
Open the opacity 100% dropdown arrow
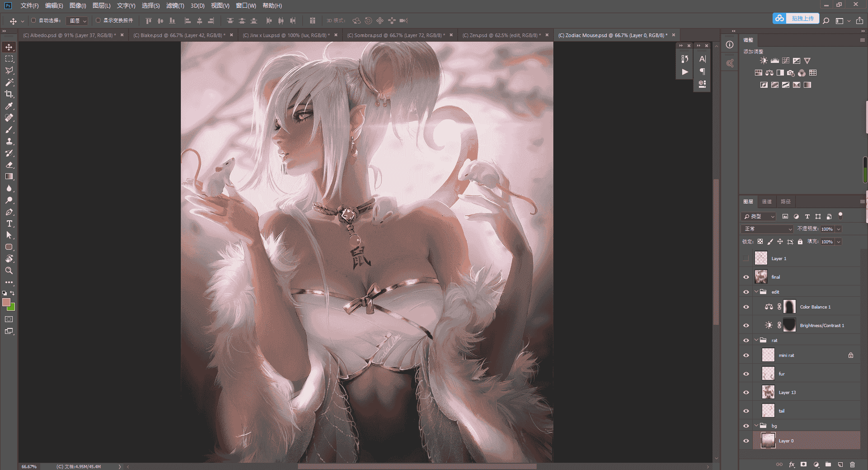click(x=839, y=229)
